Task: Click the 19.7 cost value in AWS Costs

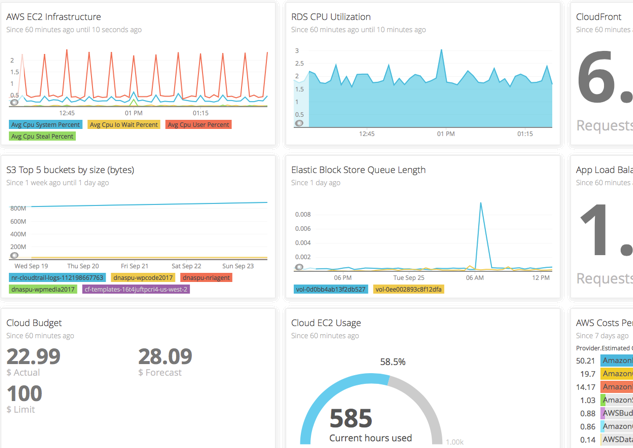Action: (x=588, y=374)
